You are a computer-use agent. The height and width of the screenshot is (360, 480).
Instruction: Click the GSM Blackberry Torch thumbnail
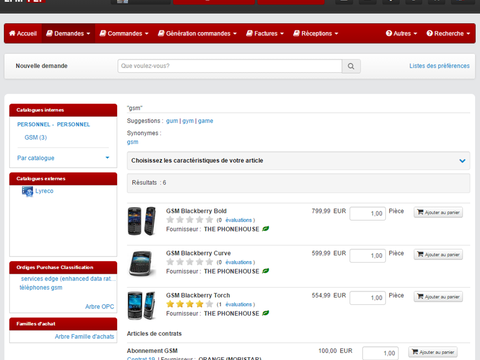click(142, 306)
